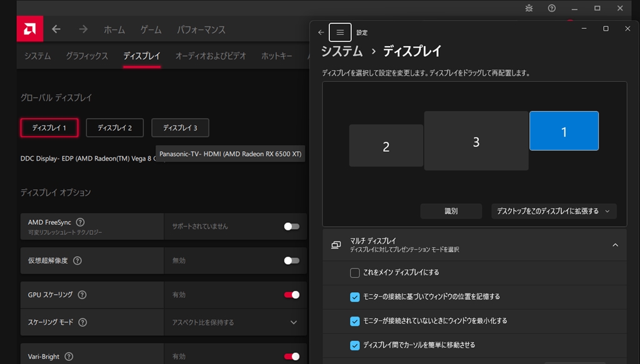640x364 pixels.
Task: Go back with AMD Software back arrow
Action: [56, 29]
